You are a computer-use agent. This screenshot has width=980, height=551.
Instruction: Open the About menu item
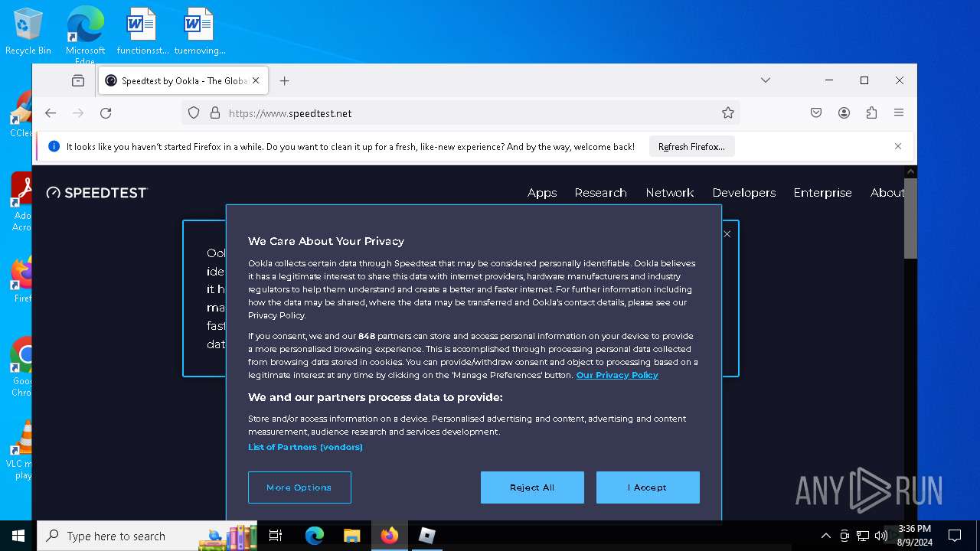pos(887,193)
